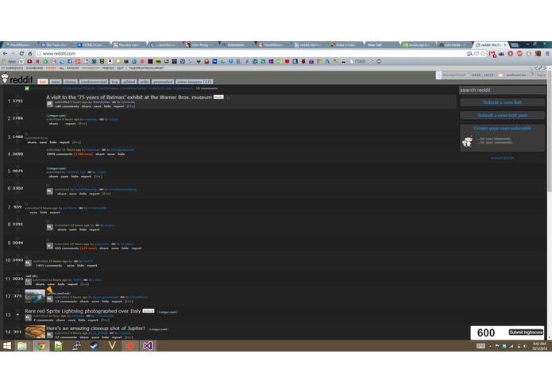This screenshot has width=552, height=392.
Task: Switch to the controversial tab
Action: pyautogui.click(x=94, y=82)
